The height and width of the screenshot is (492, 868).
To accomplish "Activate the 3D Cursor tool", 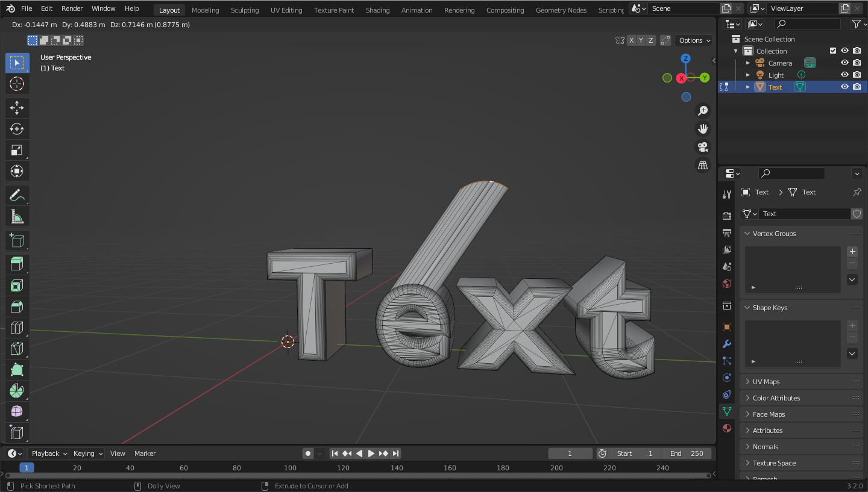I will tap(17, 84).
